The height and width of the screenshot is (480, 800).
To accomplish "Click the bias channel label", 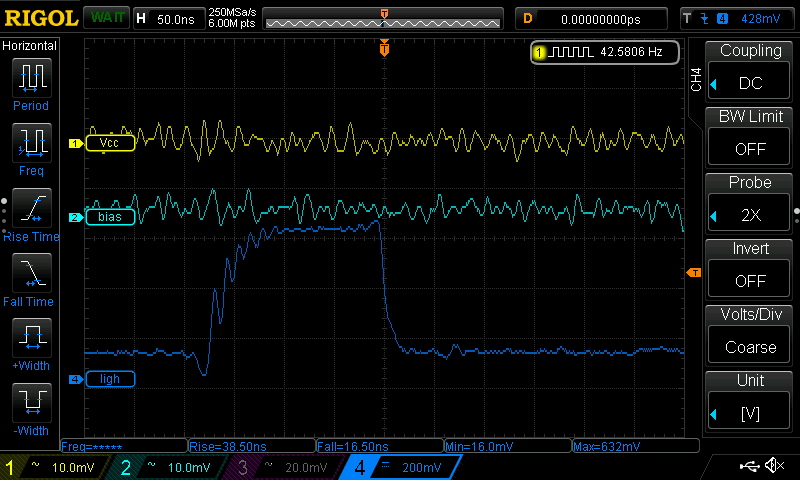I will (x=110, y=217).
